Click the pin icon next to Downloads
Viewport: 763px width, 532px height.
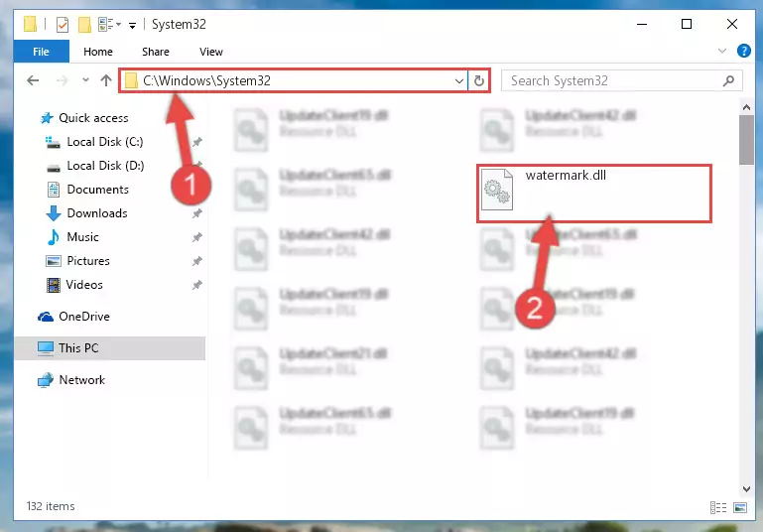(x=197, y=213)
